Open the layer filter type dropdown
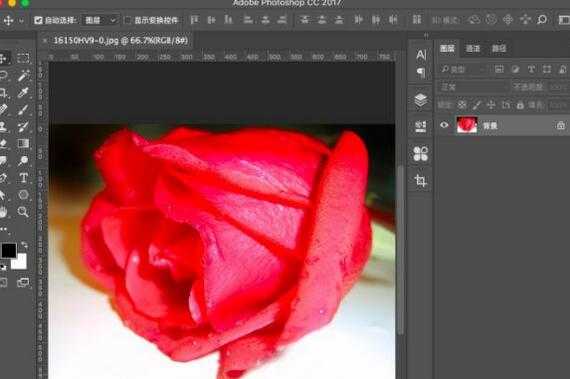570x379 pixels. click(x=463, y=69)
